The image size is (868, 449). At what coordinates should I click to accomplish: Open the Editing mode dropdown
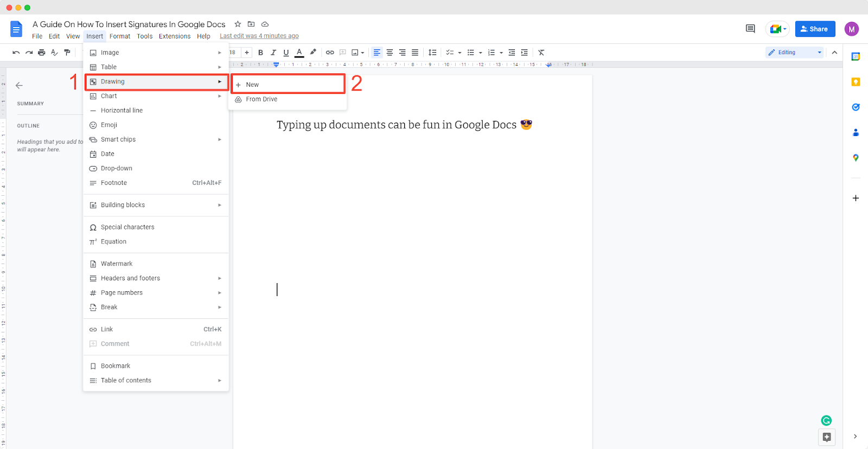pyautogui.click(x=795, y=53)
